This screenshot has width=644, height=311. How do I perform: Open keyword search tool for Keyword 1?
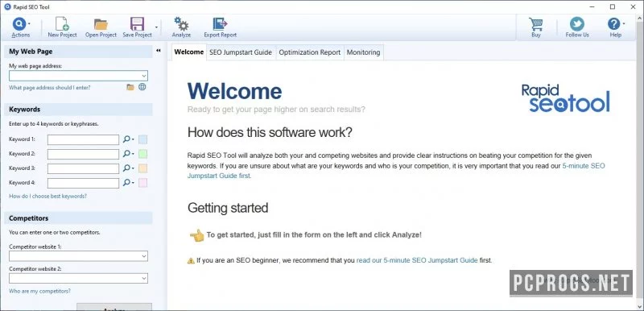[x=129, y=139]
